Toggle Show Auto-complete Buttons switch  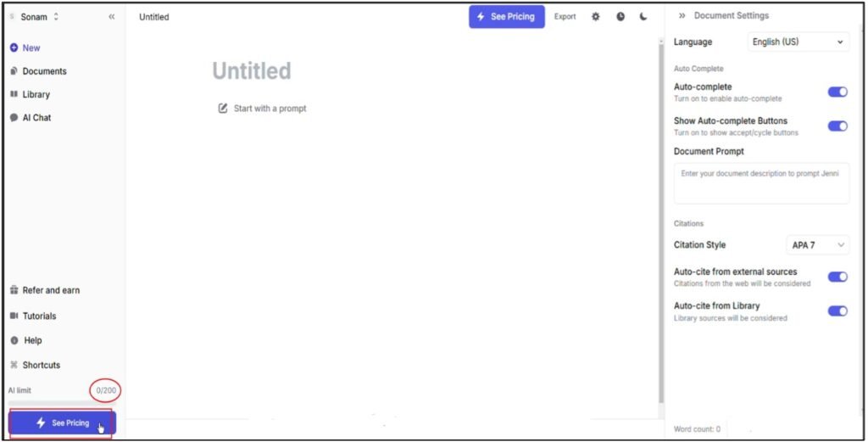(x=837, y=126)
